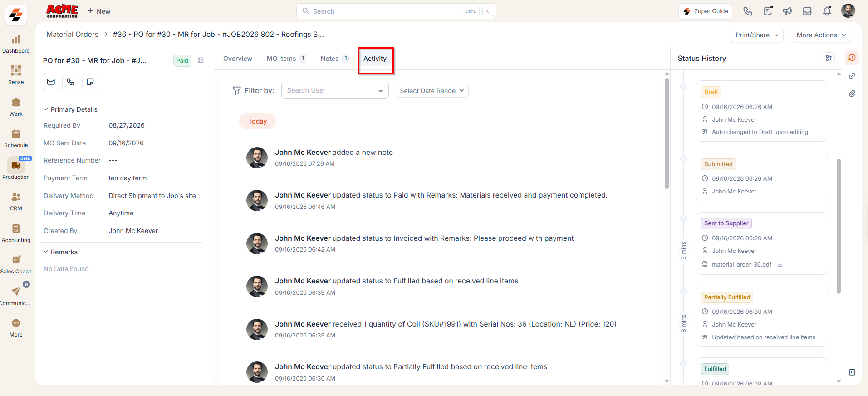The image size is (868, 396).
Task: Click the phone call icon under PO title
Action: (x=70, y=82)
